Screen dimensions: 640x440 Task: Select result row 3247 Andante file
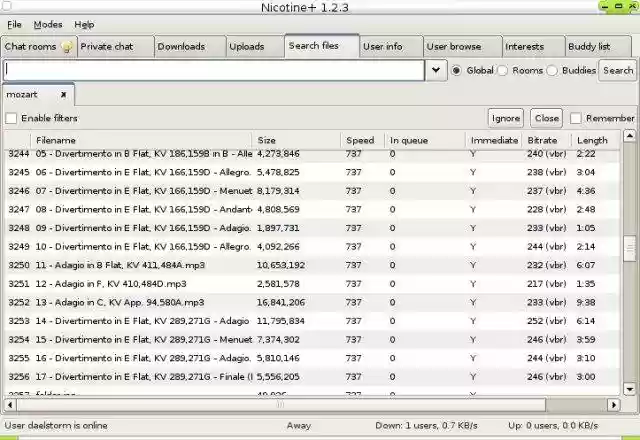(312, 209)
